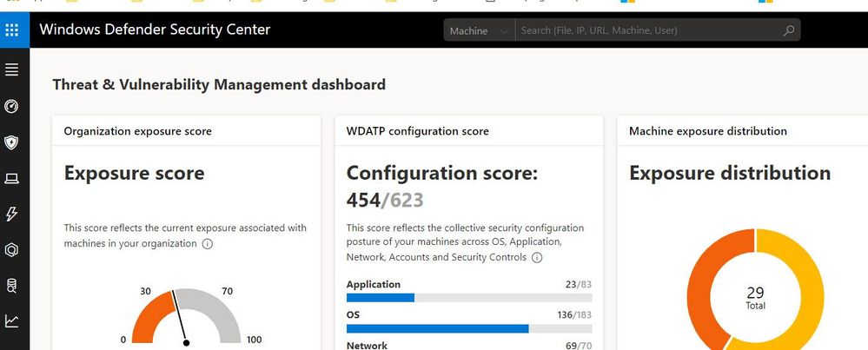This screenshot has width=868, height=350.
Task: Click the '23/83' application score value
Action: pos(579,285)
